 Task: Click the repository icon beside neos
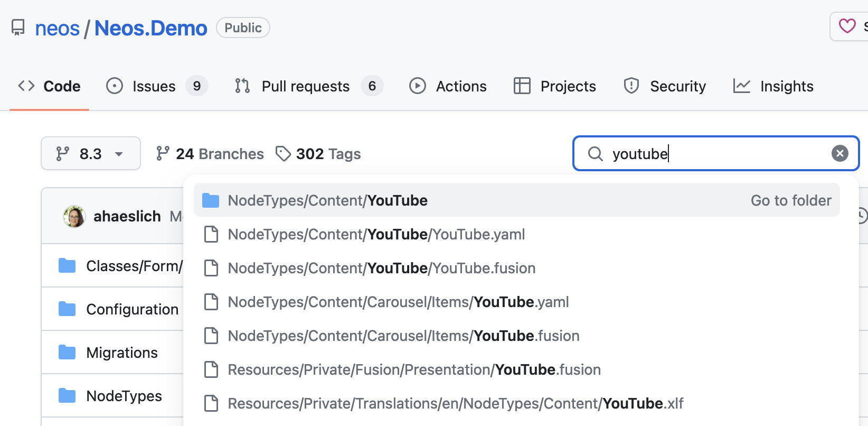(x=18, y=27)
